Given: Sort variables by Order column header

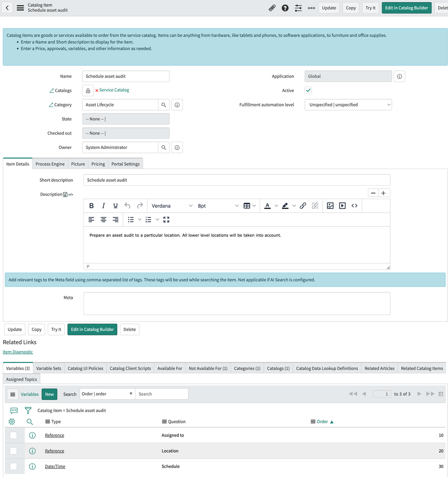Looking at the screenshot, I should click(x=322, y=422).
